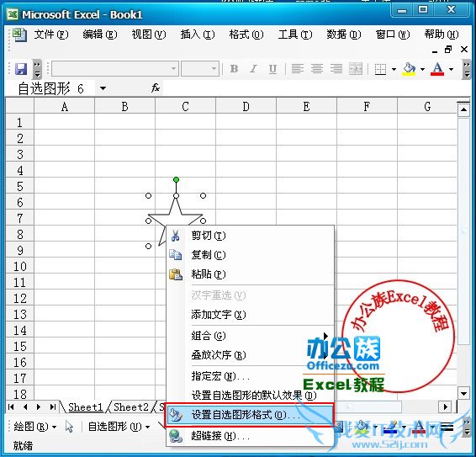Open the font name combo box
This screenshot has height=457, width=476.
[114, 69]
